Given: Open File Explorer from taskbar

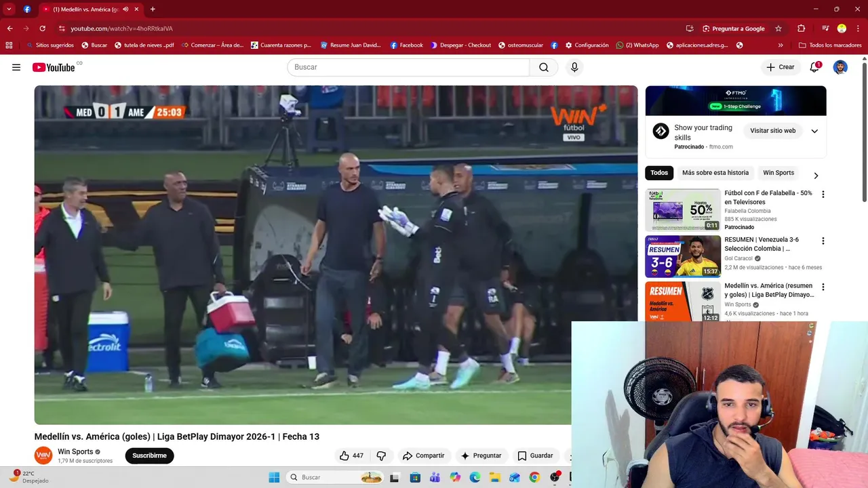Looking at the screenshot, I should (495, 477).
